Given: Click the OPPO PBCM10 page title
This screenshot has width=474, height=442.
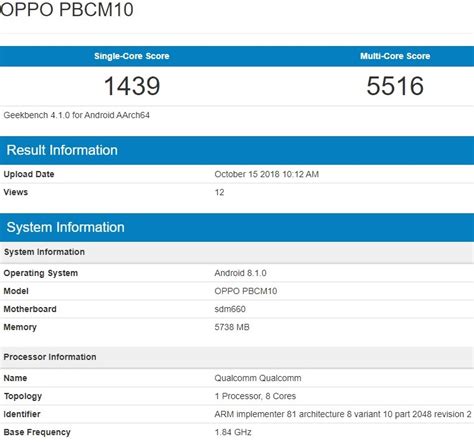Looking at the screenshot, I should (x=67, y=9).
